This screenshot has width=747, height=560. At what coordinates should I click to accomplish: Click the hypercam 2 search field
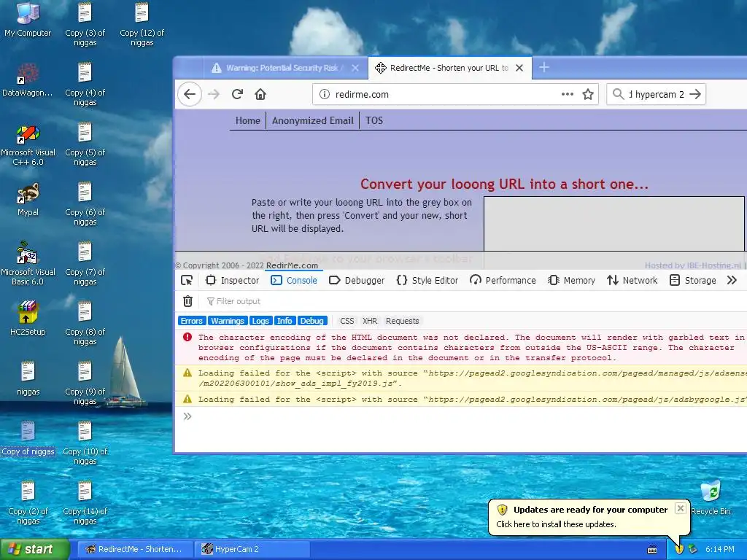(655, 94)
